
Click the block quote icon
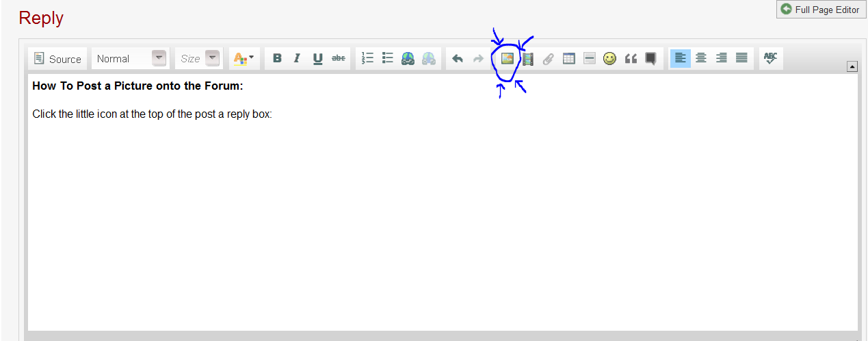630,59
